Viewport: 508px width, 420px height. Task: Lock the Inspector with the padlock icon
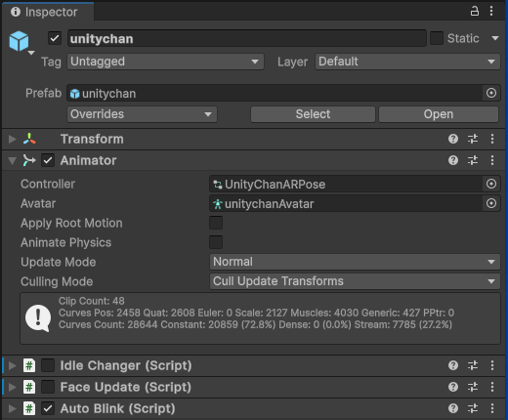coord(475,11)
